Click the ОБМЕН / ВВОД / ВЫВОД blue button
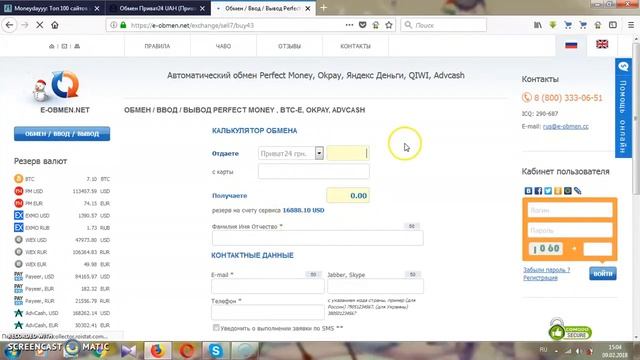The height and width of the screenshot is (360, 640). 62,134
